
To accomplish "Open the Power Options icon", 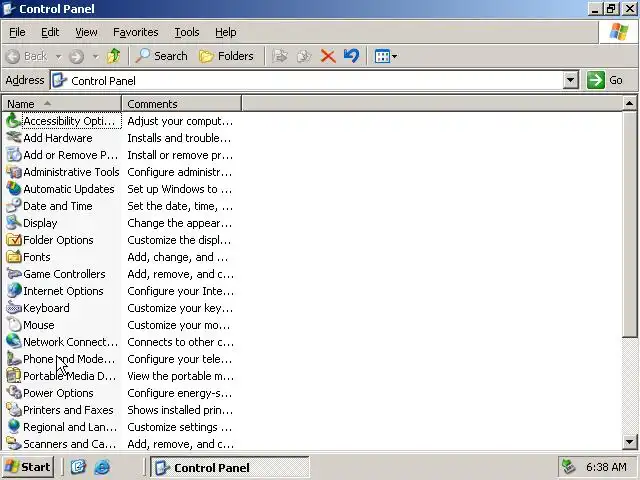I will click(x=14, y=393).
